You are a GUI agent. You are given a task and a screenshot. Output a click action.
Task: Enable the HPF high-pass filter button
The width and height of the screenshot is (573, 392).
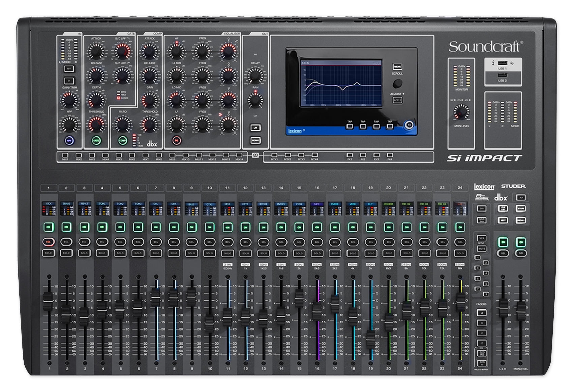(70, 141)
